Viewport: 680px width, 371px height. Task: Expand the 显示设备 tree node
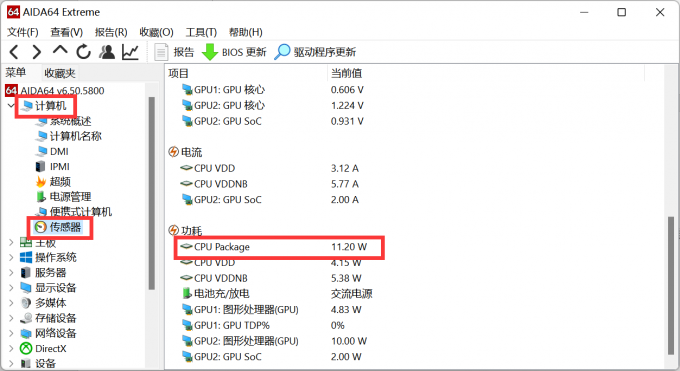[x=11, y=288]
